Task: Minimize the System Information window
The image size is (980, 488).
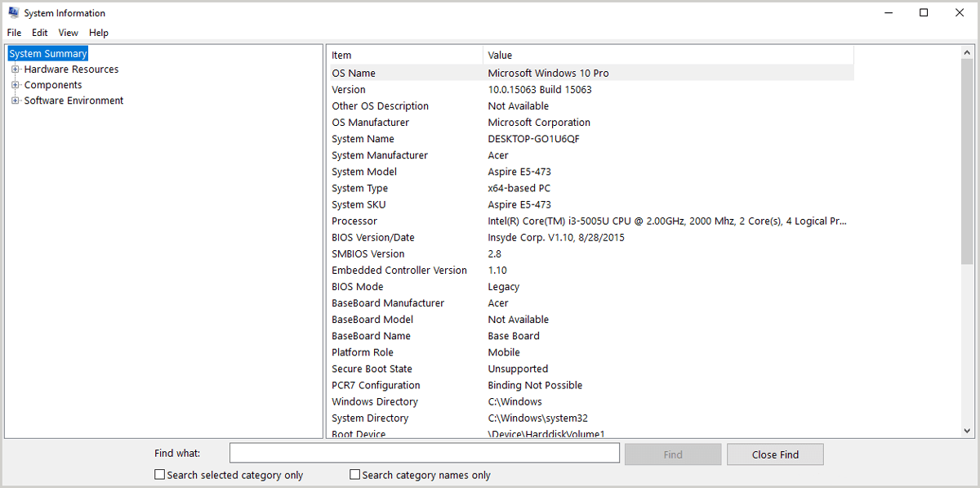Action: [x=887, y=13]
